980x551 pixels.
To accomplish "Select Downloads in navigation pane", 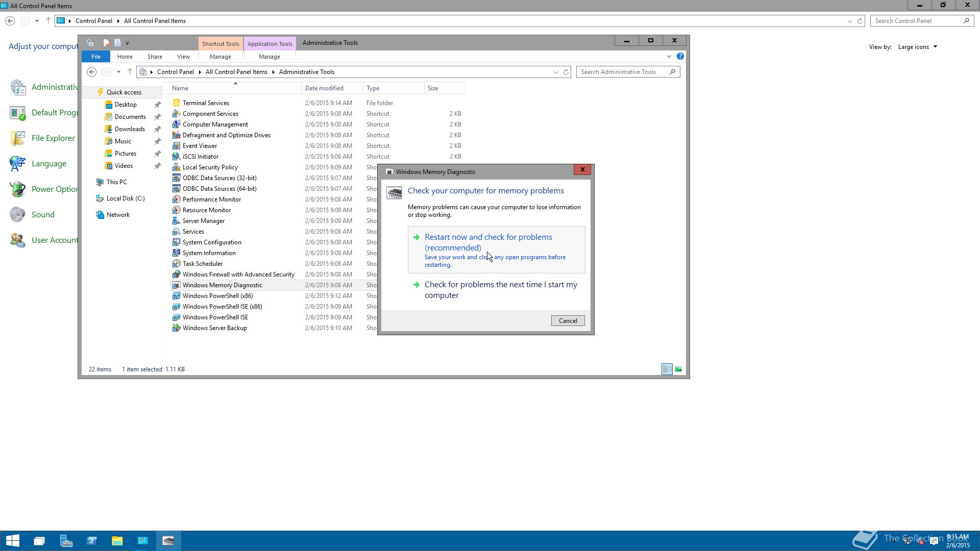I will coord(130,129).
